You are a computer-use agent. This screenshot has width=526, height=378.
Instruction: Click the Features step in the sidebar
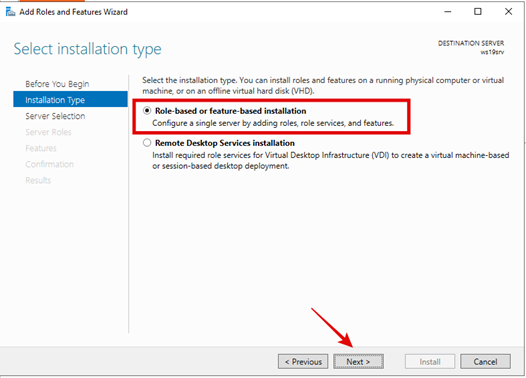click(x=41, y=148)
